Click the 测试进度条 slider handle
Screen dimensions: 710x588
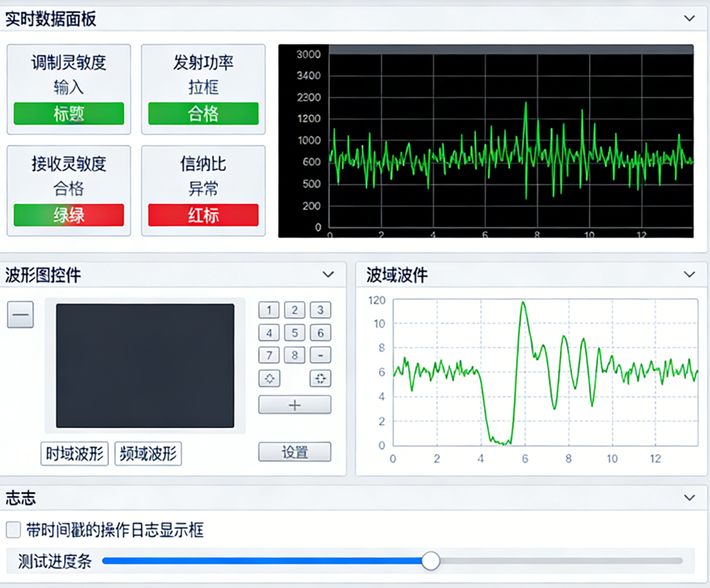[431, 561]
